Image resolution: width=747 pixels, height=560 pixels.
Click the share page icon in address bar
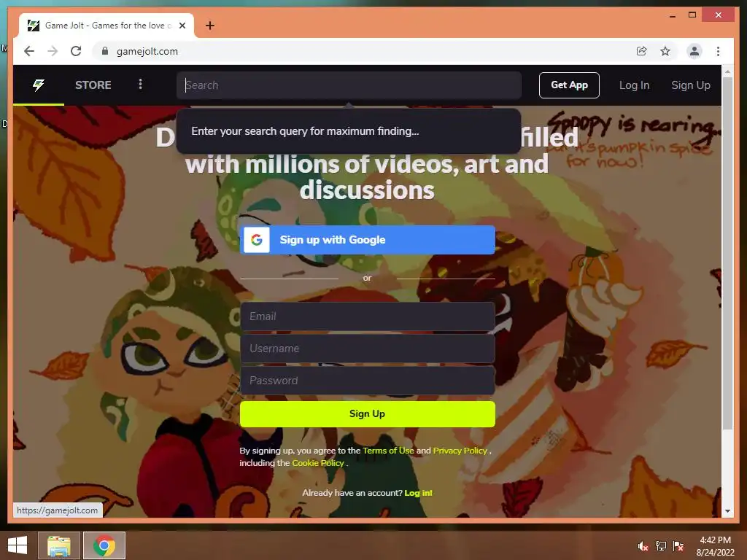click(x=642, y=52)
